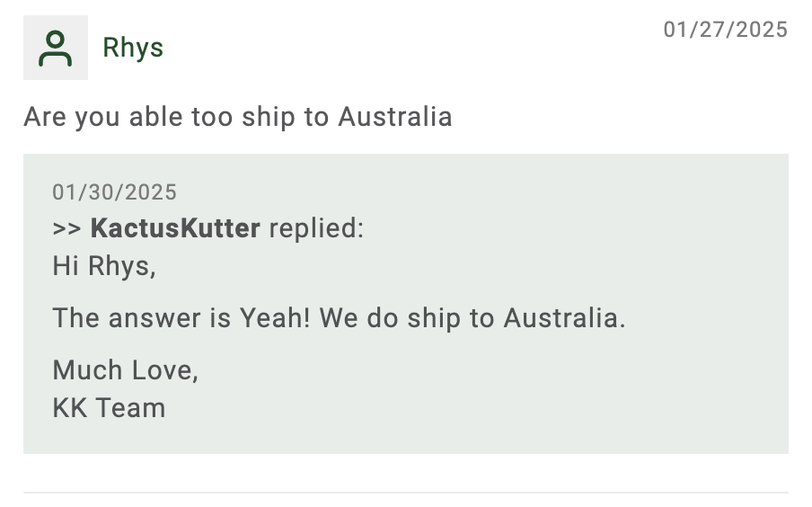Click the 01/27/2025 question date
The height and width of the screenshot is (507, 812).
(726, 30)
